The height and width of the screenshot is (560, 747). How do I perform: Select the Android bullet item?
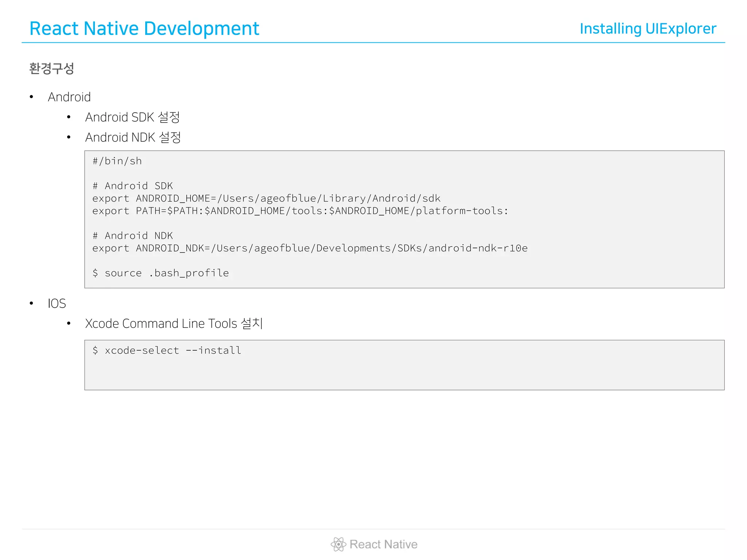pos(69,97)
